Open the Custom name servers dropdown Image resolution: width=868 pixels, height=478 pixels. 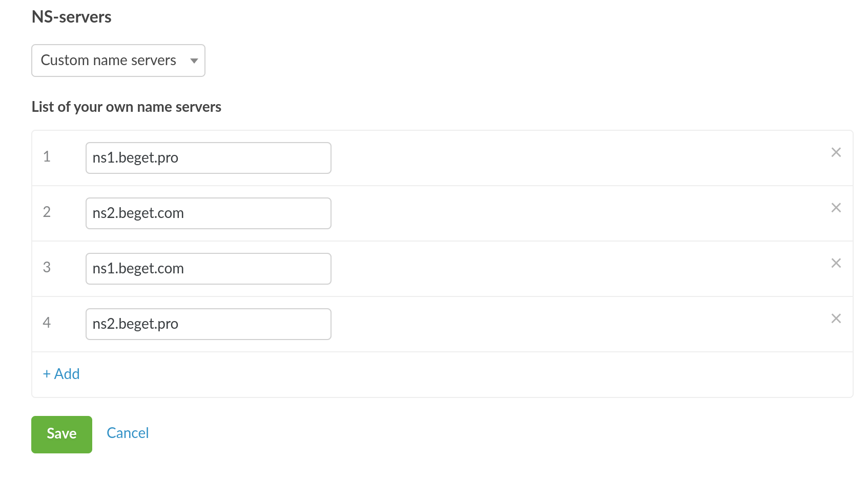click(118, 61)
